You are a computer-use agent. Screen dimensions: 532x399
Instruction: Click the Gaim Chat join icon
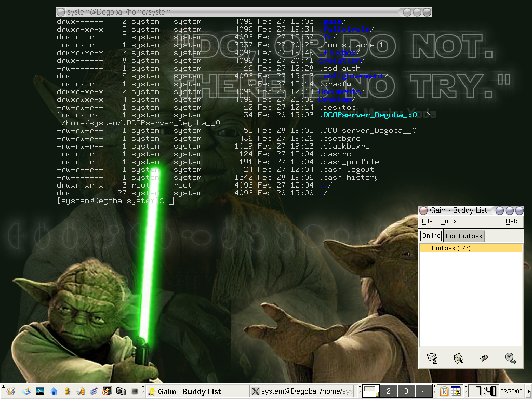tap(484, 358)
